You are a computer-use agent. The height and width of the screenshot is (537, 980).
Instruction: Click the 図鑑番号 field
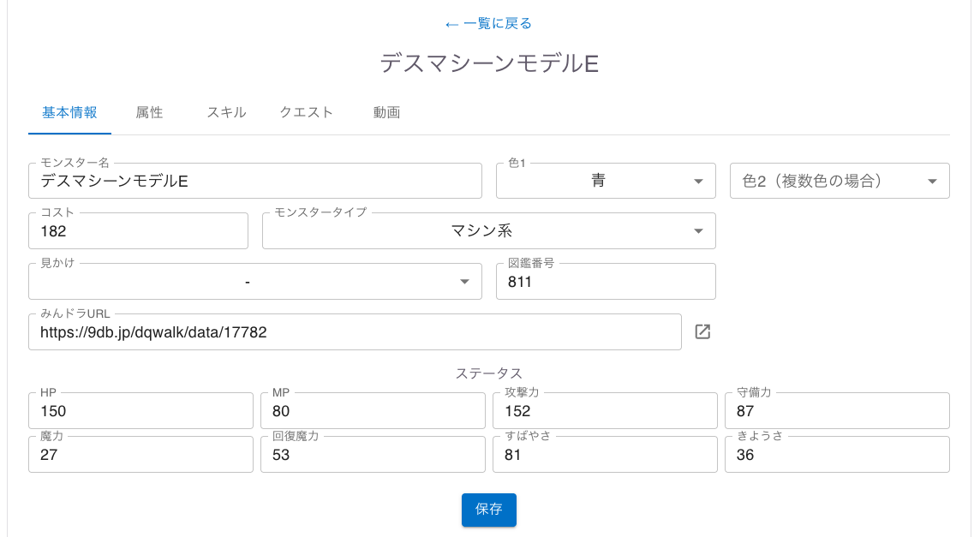[605, 282]
